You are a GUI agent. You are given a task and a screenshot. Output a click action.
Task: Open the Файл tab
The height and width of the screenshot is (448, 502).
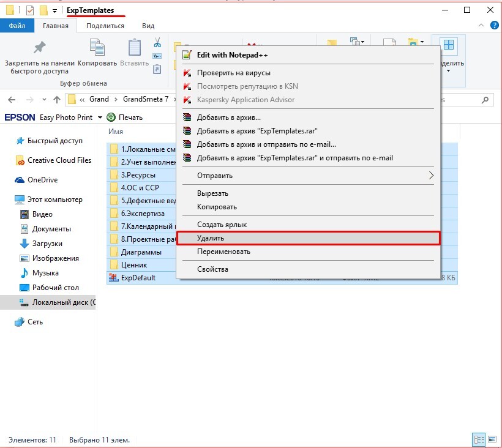pos(17,26)
